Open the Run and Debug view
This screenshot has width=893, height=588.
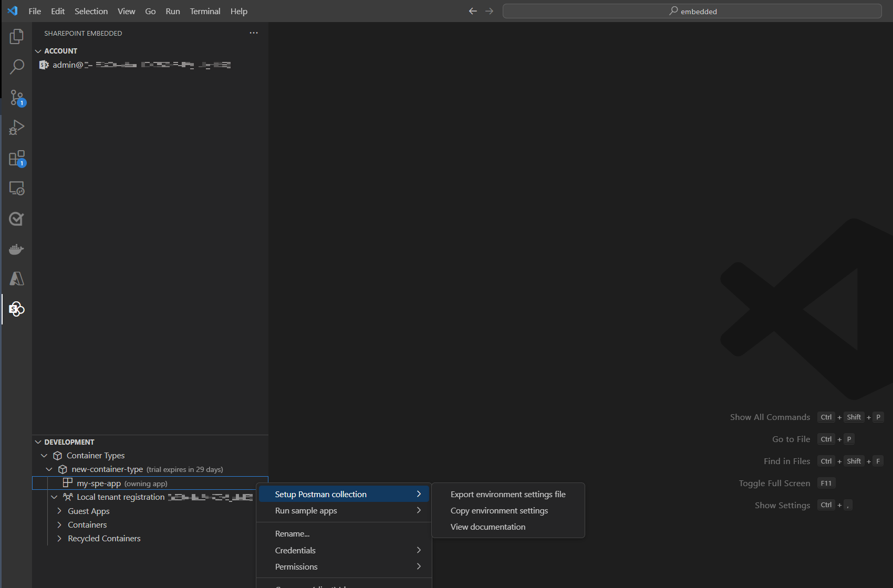click(x=16, y=127)
